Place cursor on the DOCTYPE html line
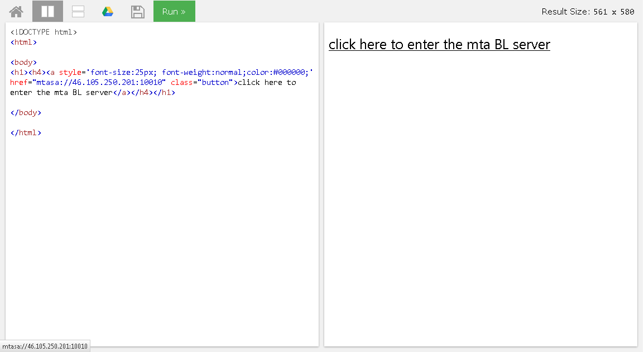644x352 pixels. pos(44,32)
